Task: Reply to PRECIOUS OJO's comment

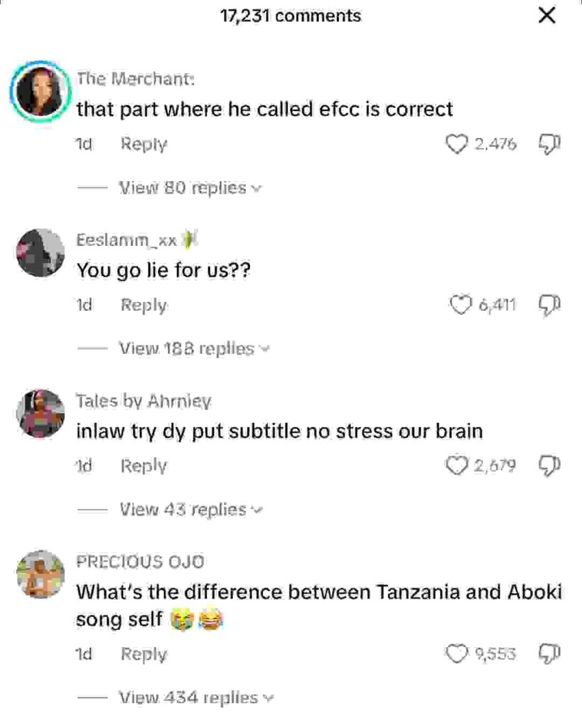Action: tap(144, 654)
